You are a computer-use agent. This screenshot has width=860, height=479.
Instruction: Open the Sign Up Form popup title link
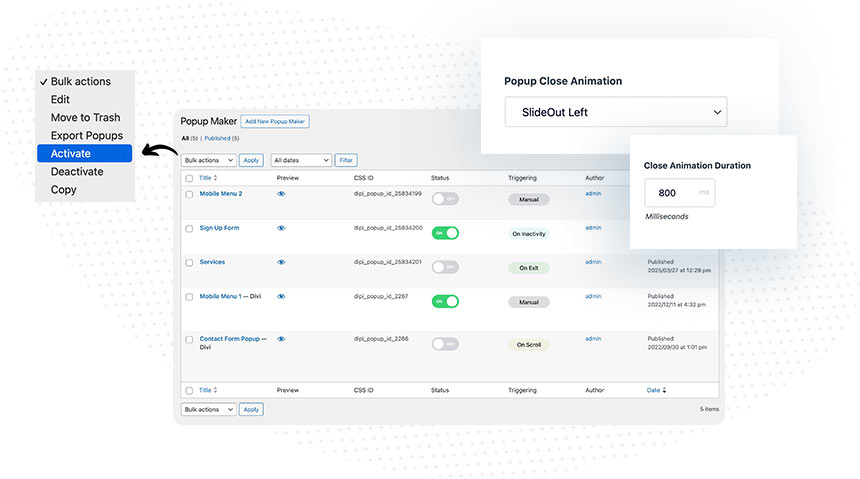(x=219, y=228)
